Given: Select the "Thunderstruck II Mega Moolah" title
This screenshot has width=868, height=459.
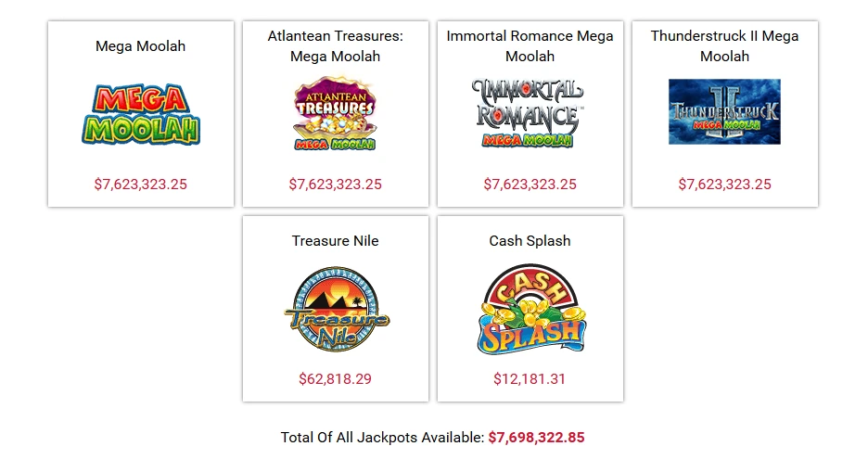Looking at the screenshot, I should 724,45.
